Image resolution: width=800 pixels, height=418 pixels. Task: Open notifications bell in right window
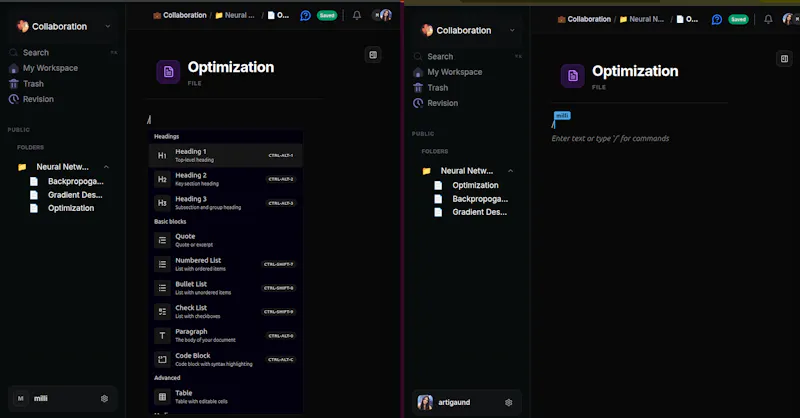(x=768, y=19)
